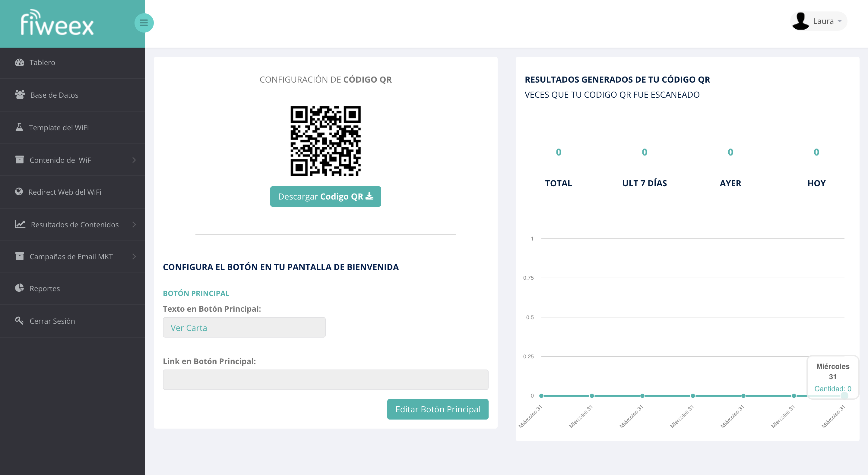Click Descargar Codigo QR button
This screenshot has width=868, height=475.
point(325,196)
